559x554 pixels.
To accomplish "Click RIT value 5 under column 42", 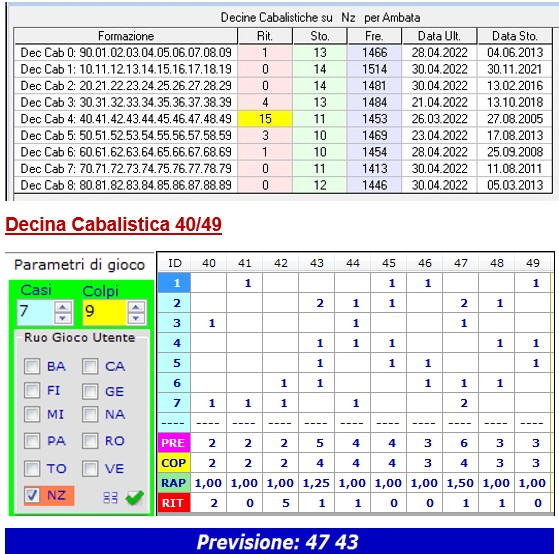I will coord(280,503).
